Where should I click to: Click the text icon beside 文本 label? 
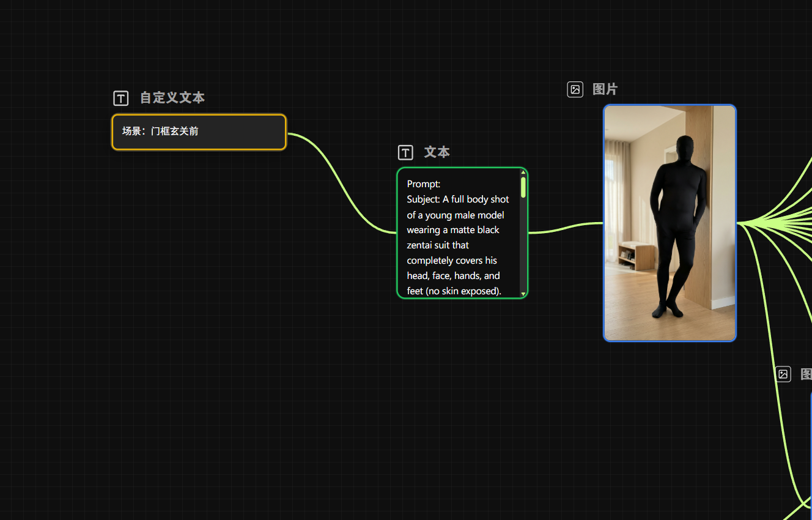coord(405,152)
